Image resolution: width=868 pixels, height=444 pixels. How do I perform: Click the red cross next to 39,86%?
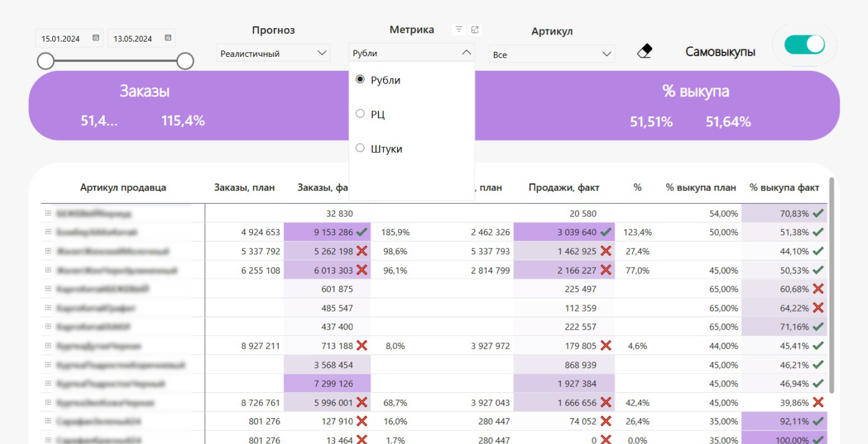818,402
